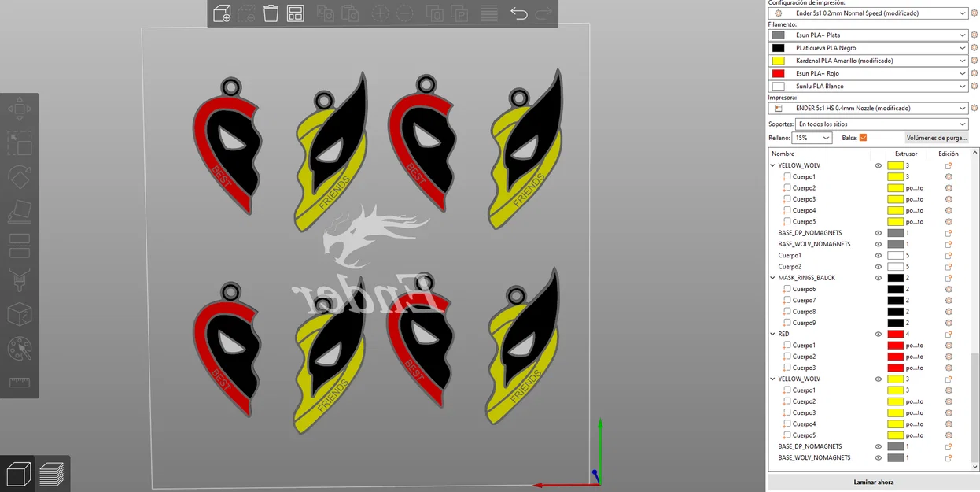Select the Place on face tool
Screen dimensions: 980x492
pos(19,212)
